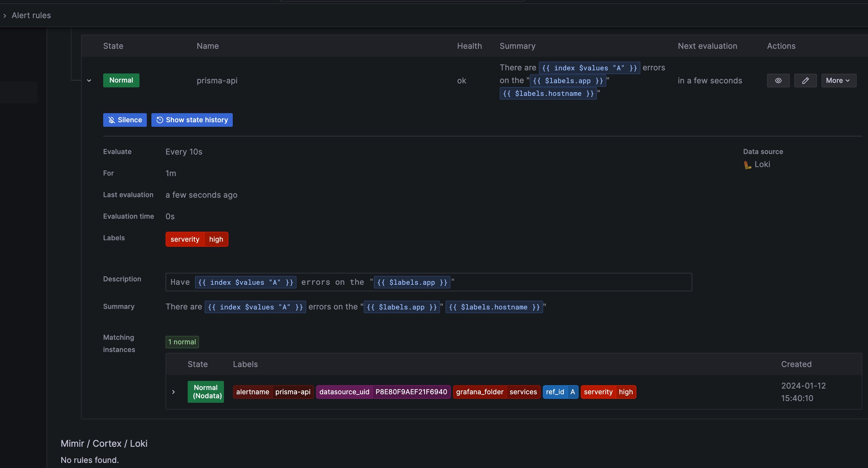Click the pencil icon to edit rule
The width and height of the screenshot is (868, 468).
tap(805, 81)
